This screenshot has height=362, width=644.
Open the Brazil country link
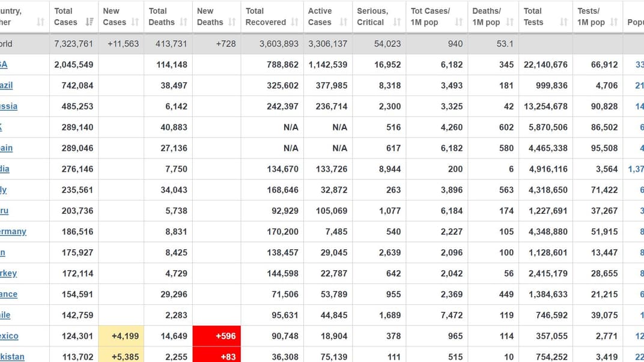[6, 85]
